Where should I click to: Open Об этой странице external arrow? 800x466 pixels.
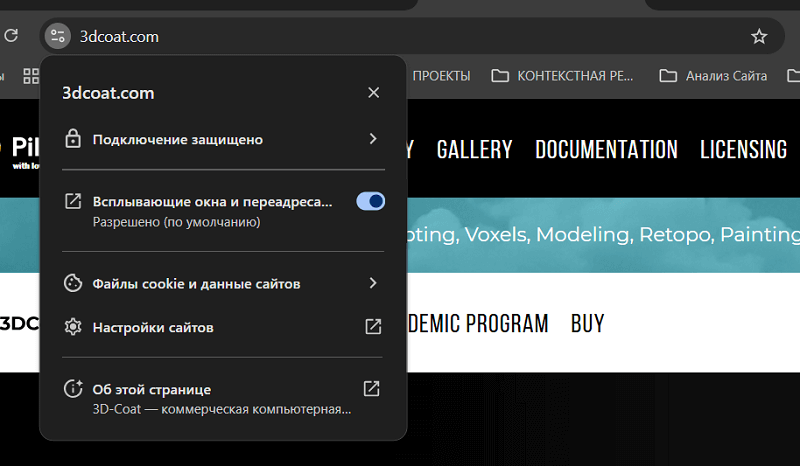click(x=371, y=388)
